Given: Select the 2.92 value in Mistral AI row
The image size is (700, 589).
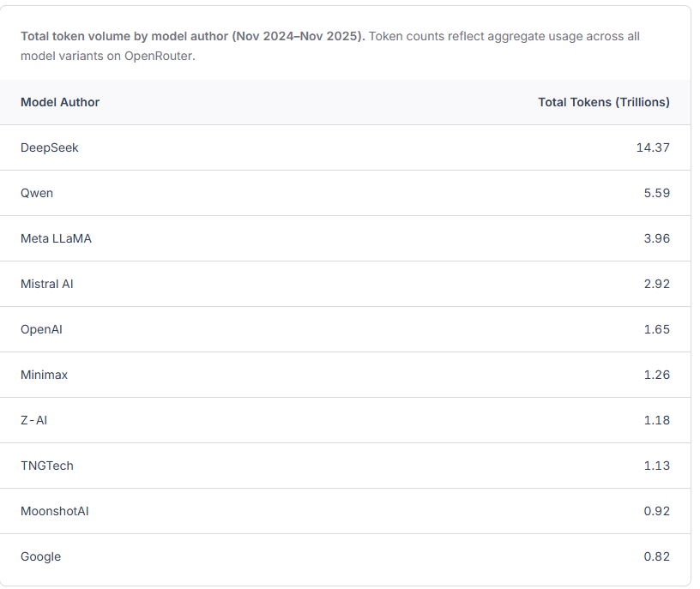Looking at the screenshot, I should (x=656, y=284).
